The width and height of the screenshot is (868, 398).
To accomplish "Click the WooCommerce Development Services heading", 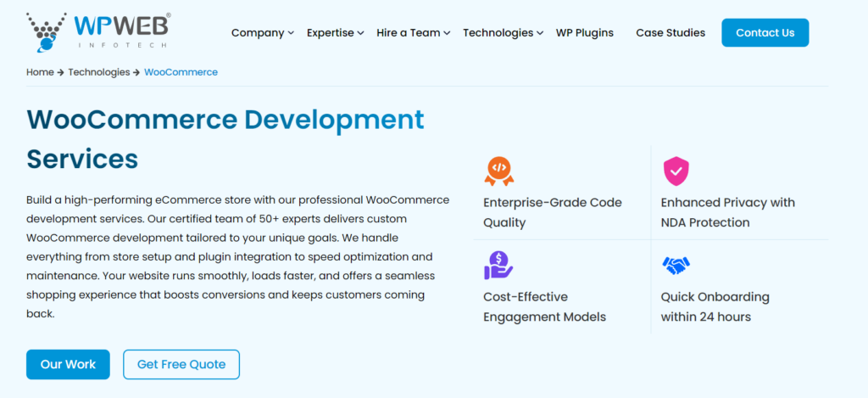I will pyautogui.click(x=225, y=138).
